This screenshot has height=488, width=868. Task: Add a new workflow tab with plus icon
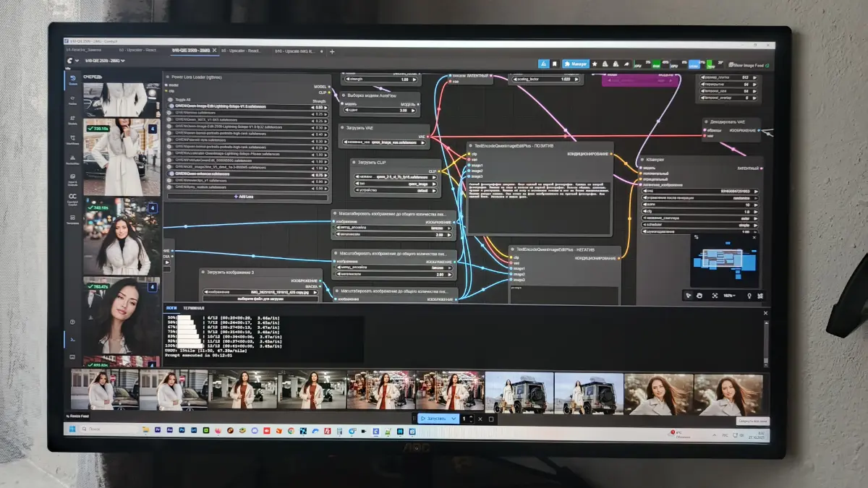click(332, 52)
